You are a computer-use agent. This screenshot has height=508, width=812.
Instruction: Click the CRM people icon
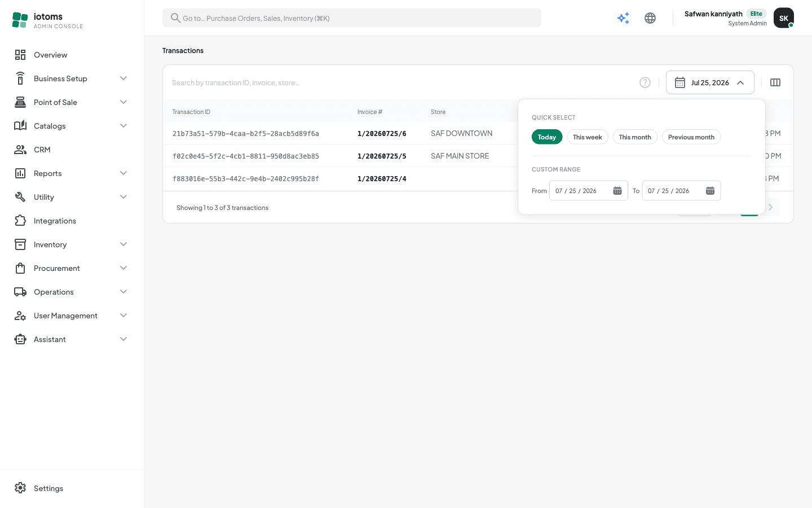pos(20,150)
